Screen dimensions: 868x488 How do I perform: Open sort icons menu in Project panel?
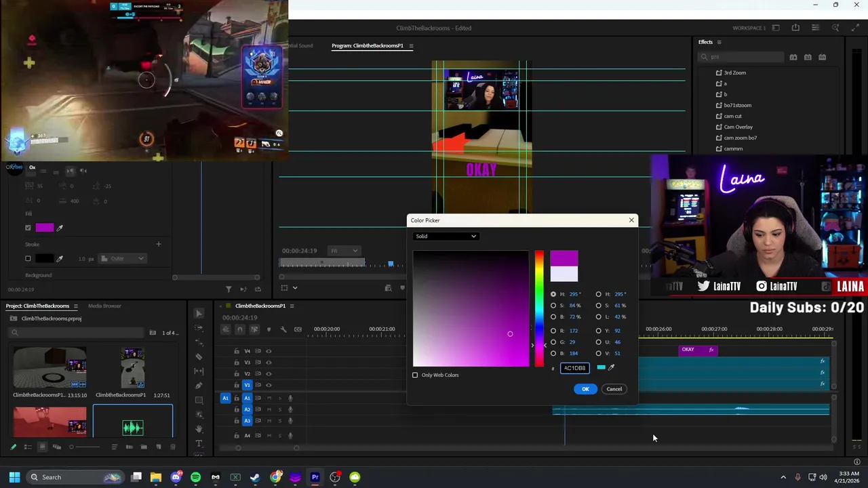(114, 447)
